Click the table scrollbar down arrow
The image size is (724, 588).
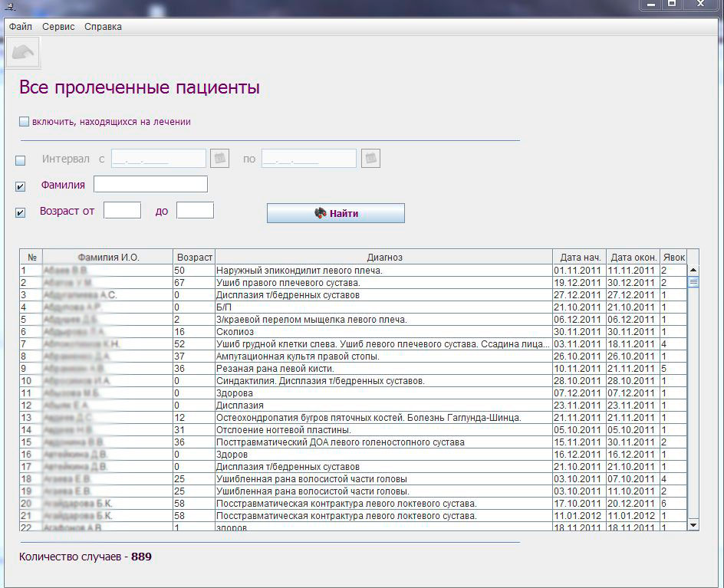693,524
